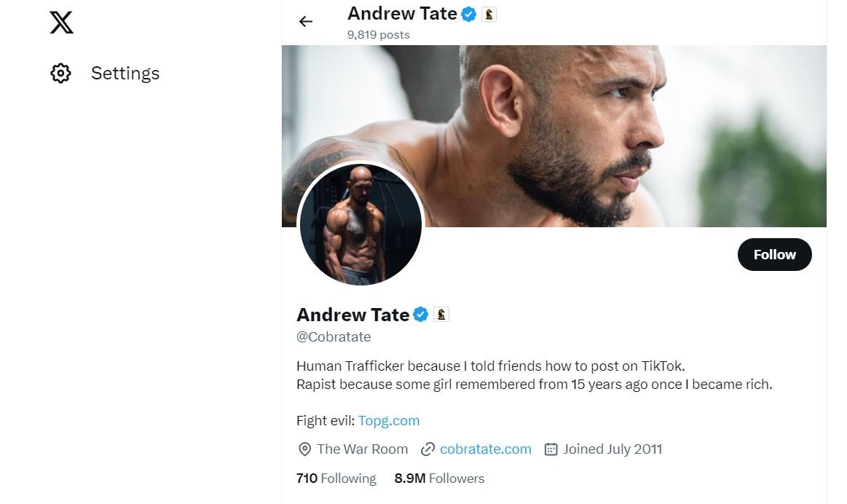The image size is (847, 504).
Task: Go back using the left arrow
Action: tap(306, 21)
